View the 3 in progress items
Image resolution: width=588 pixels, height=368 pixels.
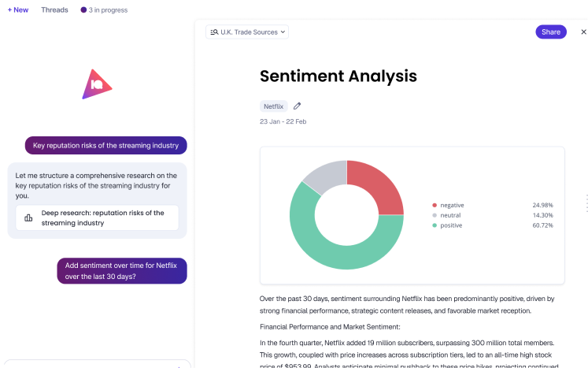pyautogui.click(x=104, y=9)
